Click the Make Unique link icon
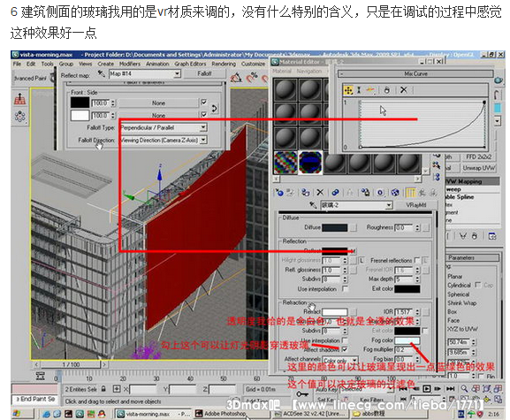The image size is (510, 420). click(x=335, y=193)
